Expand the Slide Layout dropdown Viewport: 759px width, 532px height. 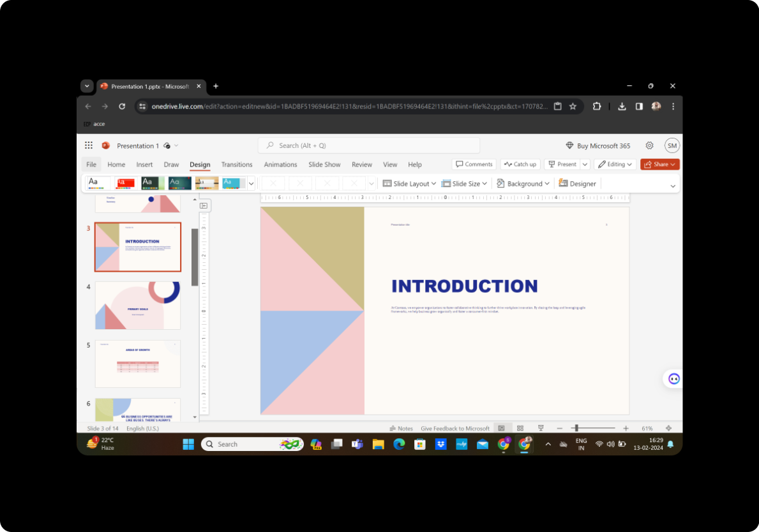(x=409, y=184)
